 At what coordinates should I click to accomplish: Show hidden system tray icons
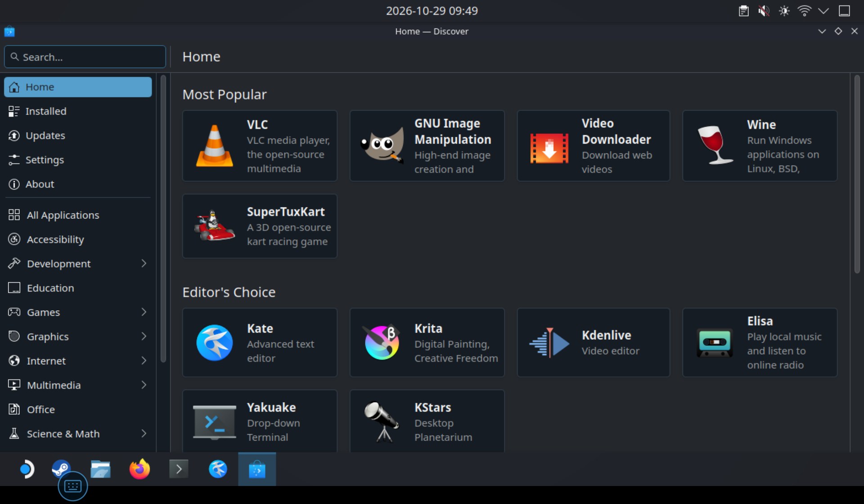tap(823, 11)
